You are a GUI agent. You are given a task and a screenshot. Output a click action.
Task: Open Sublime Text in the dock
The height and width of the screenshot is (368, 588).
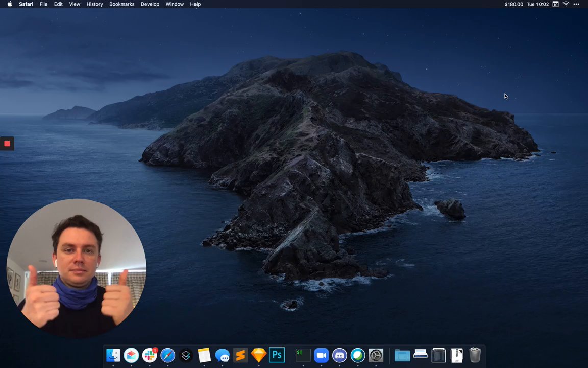pyautogui.click(x=240, y=355)
